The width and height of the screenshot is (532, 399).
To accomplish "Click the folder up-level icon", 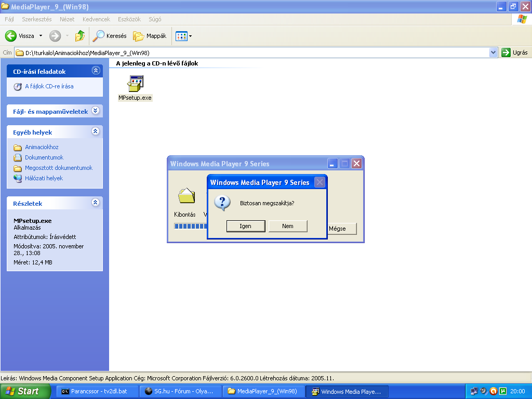I will click(79, 36).
